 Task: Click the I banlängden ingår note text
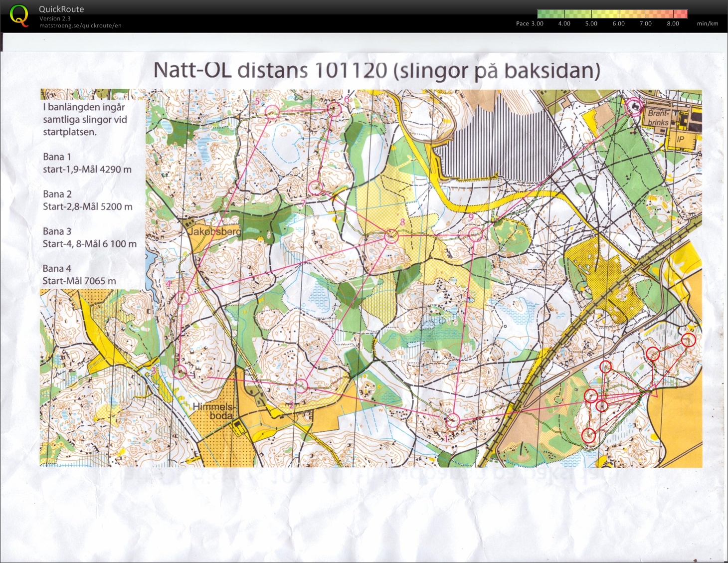coord(85,120)
